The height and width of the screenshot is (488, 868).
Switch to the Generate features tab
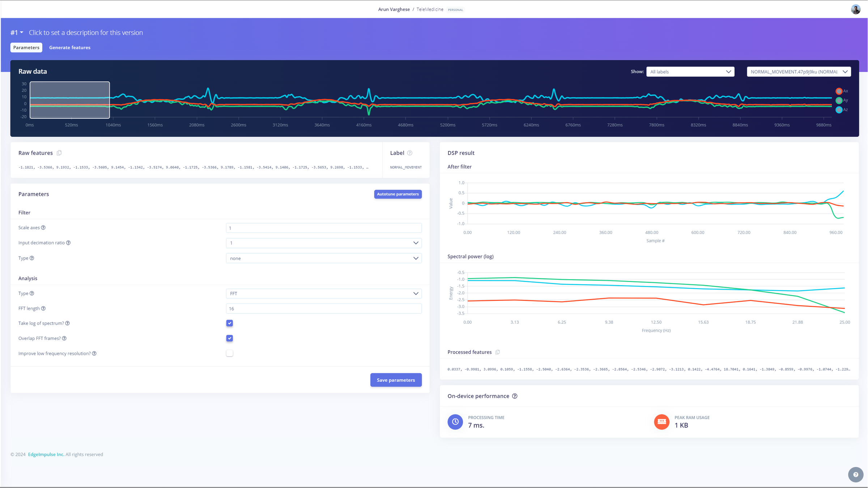[x=70, y=47]
